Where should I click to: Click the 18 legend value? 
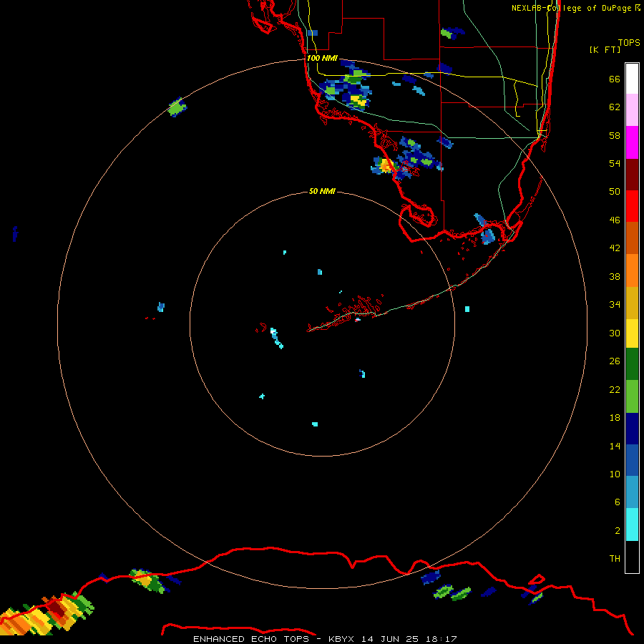[615, 417]
